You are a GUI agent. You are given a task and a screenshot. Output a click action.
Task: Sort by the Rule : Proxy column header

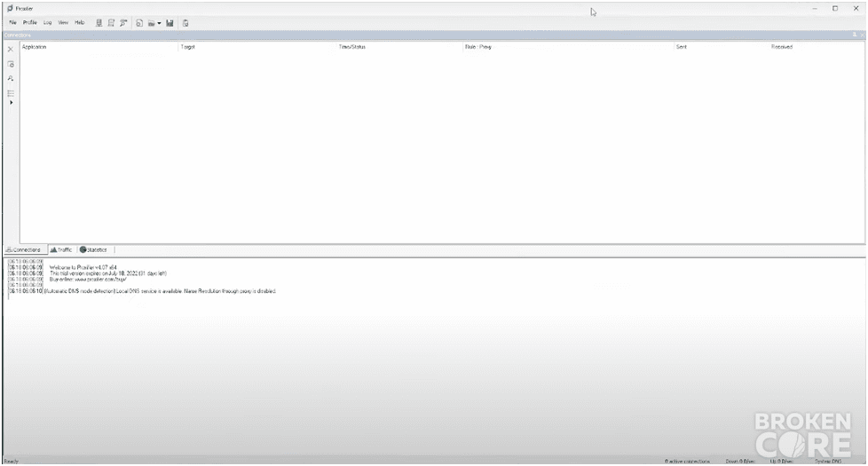pos(478,47)
